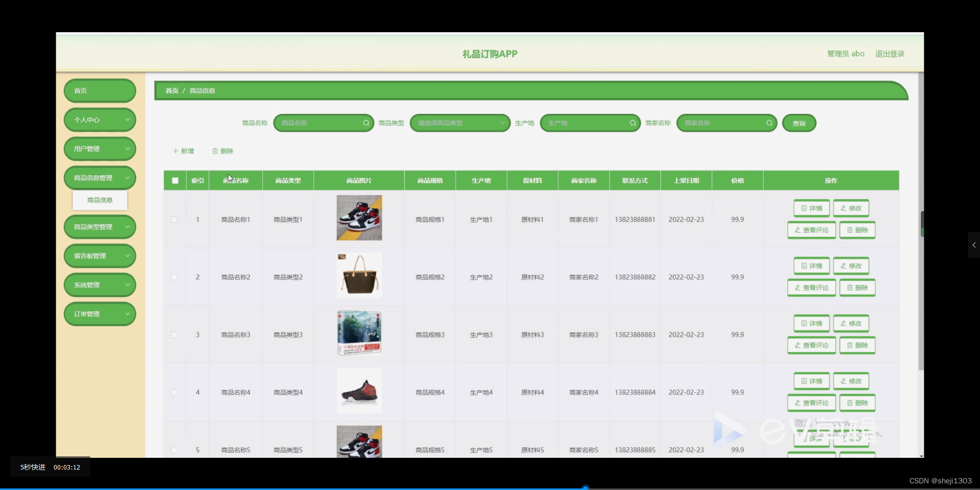Click 修改 edit icon for product 商品名称2
The width and height of the screenshot is (980, 490).
[850, 265]
